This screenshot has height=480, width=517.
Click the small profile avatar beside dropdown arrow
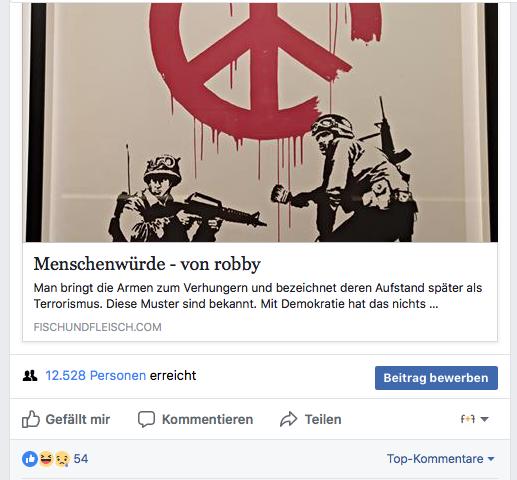point(468,419)
